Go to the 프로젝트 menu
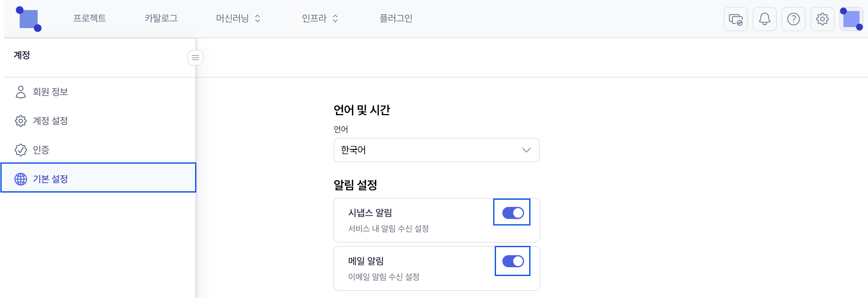This screenshot has width=868, height=298. tap(90, 18)
